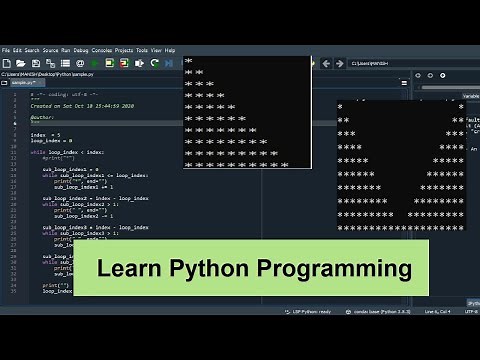Screen dimensions: 480x360
Task: Go back in working directory history
Action: click(x=326, y=63)
